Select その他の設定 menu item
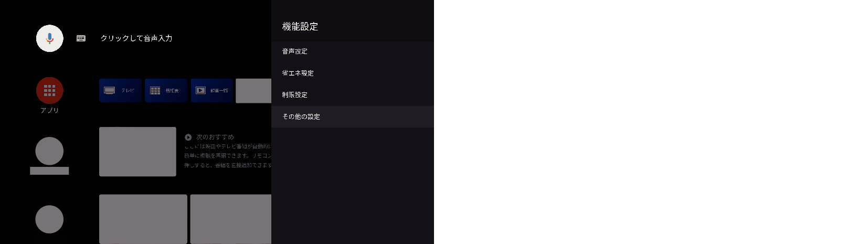Image resolution: width=868 pixels, height=244 pixels. click(x=353, y=116)
